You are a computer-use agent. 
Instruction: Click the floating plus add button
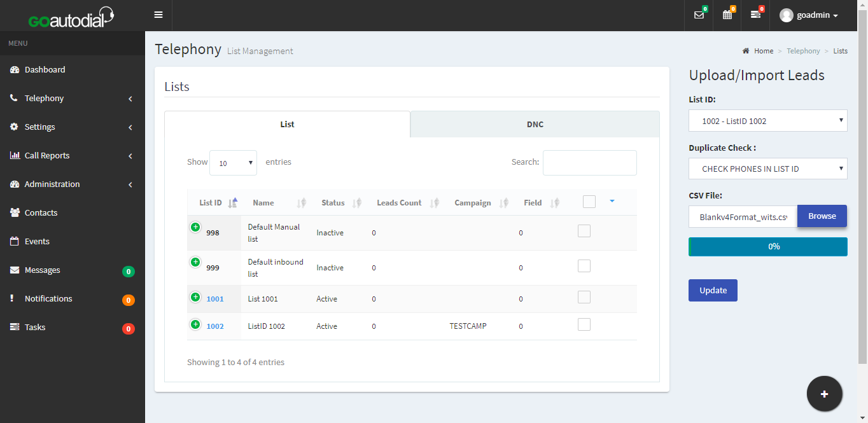click(x=825, y=394)
